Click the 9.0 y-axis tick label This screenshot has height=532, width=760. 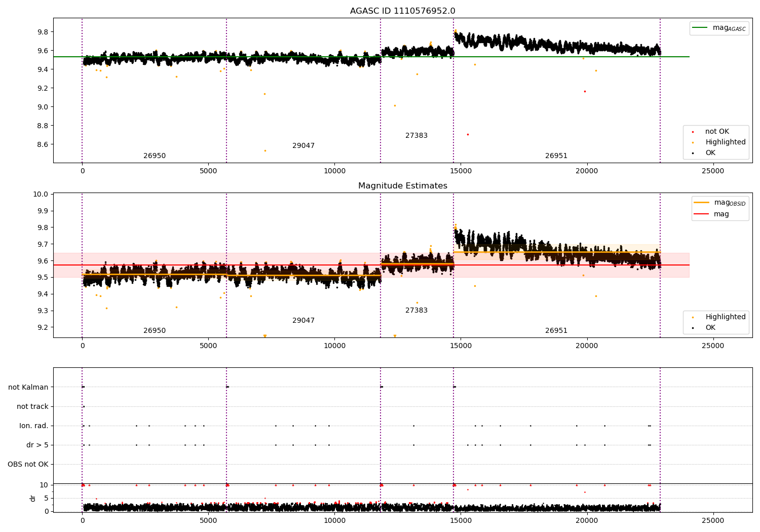(x=42, y=107)
